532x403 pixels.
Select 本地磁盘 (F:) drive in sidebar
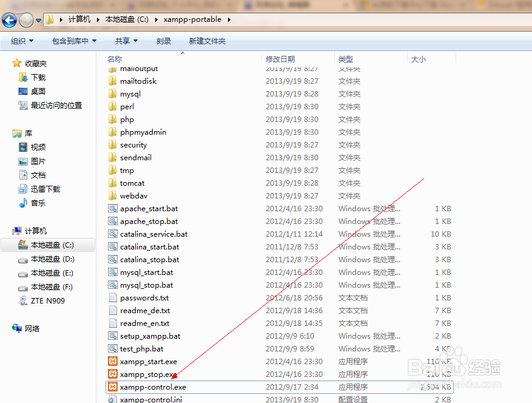45,287
